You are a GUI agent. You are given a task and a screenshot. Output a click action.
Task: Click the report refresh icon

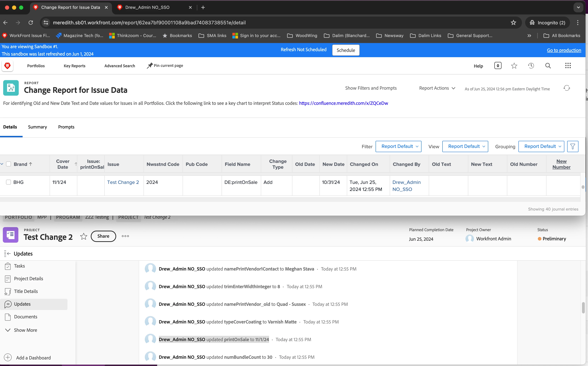[566, 88]
